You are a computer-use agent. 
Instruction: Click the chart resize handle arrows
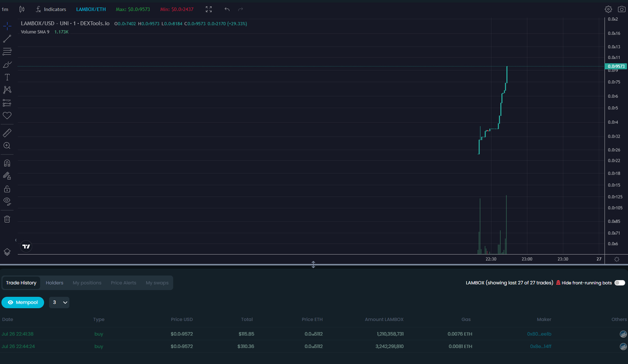point(313,265)
